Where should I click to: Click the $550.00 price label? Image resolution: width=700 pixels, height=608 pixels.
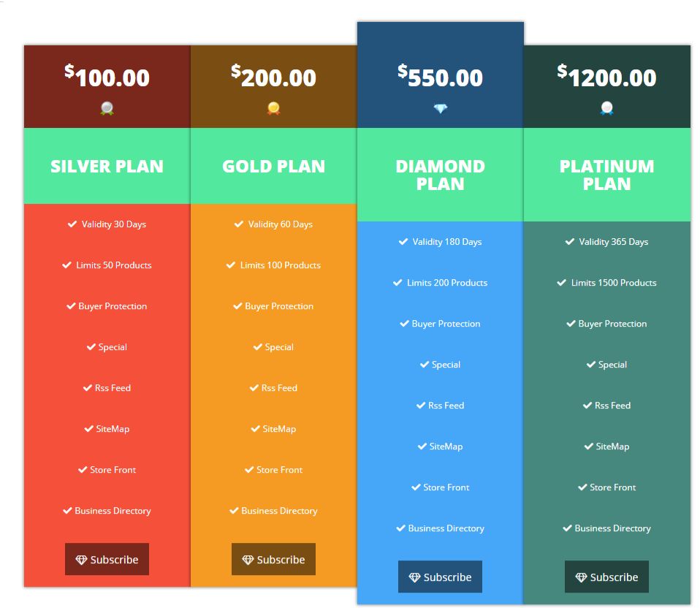[440, 77]
